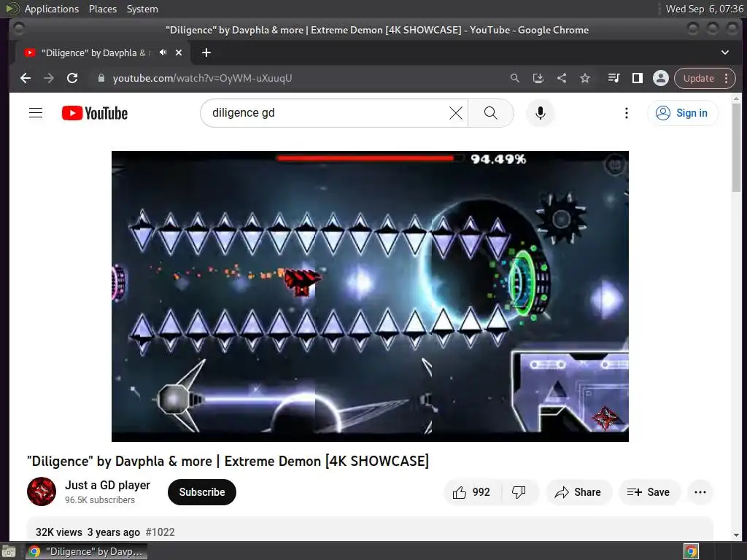Sign in to YouTube
This screenshot has width=747, height=560.
(x=683, y=113)
